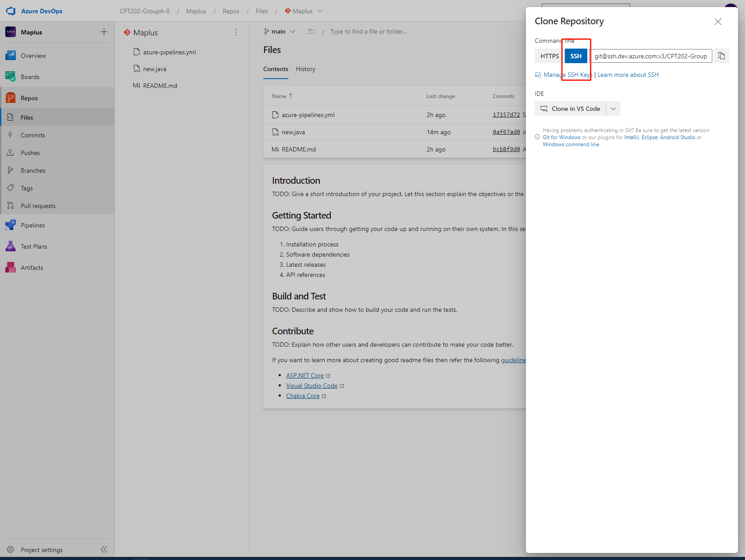Open Chakra Core link
This screenshot has width=745, height=560.
click(303, 396)
